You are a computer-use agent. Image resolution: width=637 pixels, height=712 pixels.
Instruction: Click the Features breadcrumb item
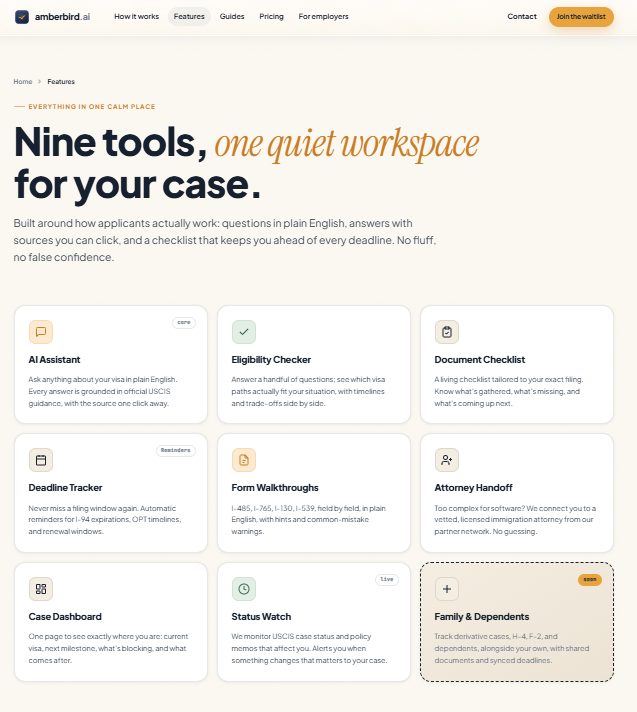click(61, 82)
